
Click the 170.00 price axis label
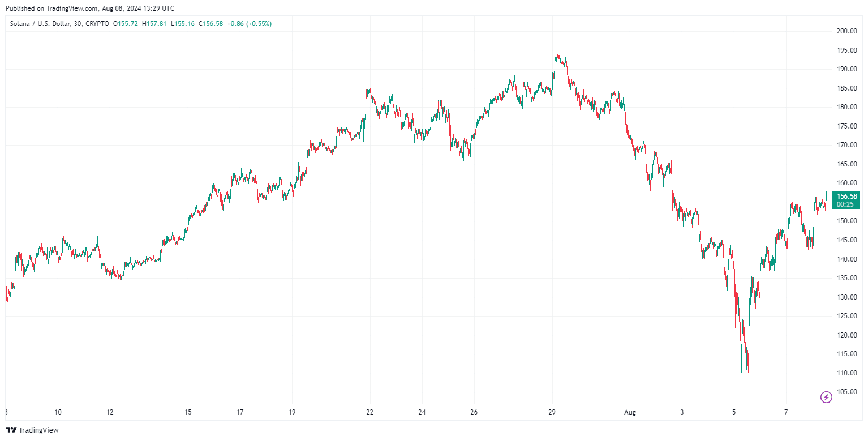click(x=847, y=145)
